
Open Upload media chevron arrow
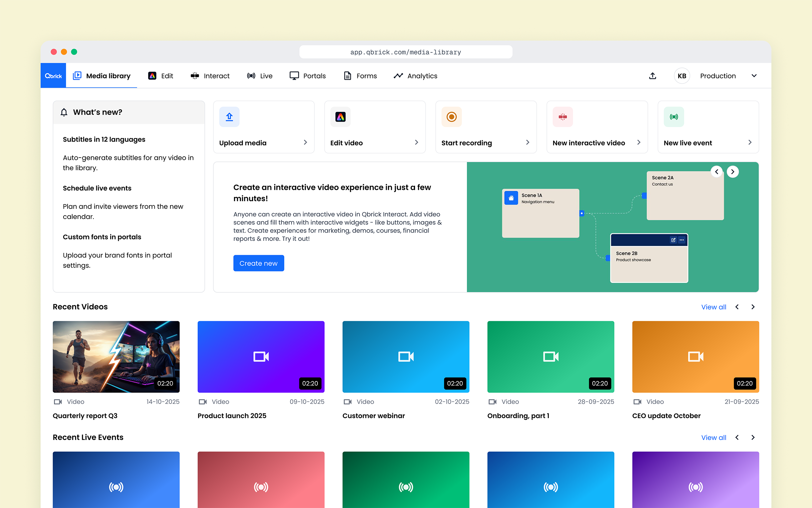305,143
